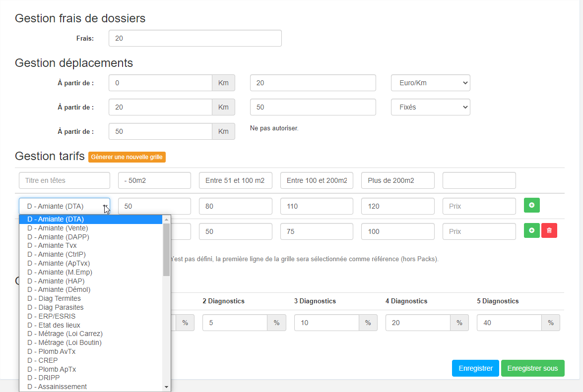583x392 pixels.
Task: Click green plus icon in second tarif row
Action: [532, 230]
